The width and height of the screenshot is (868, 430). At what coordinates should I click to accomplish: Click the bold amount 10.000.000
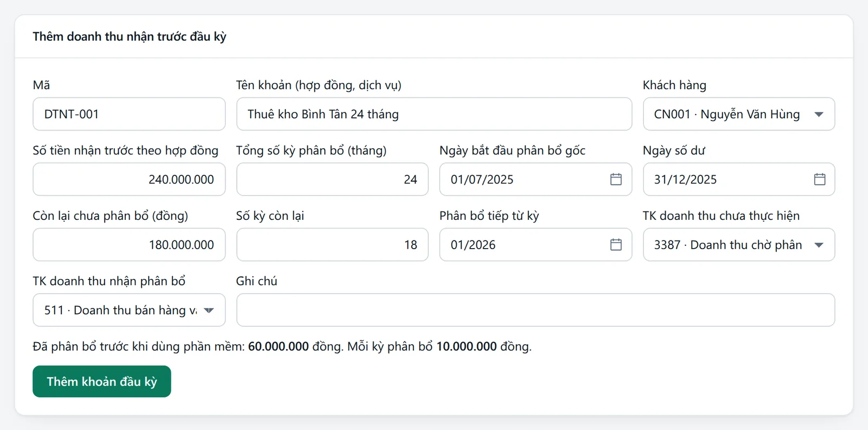click(x=467, y=346)
